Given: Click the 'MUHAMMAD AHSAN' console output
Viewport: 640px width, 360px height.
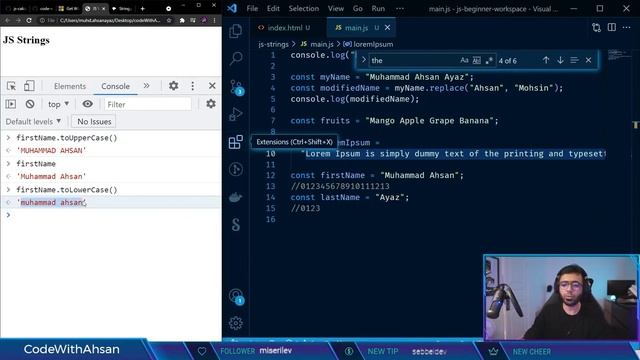Looking at the screenshot, I should [x=51, y=151].
